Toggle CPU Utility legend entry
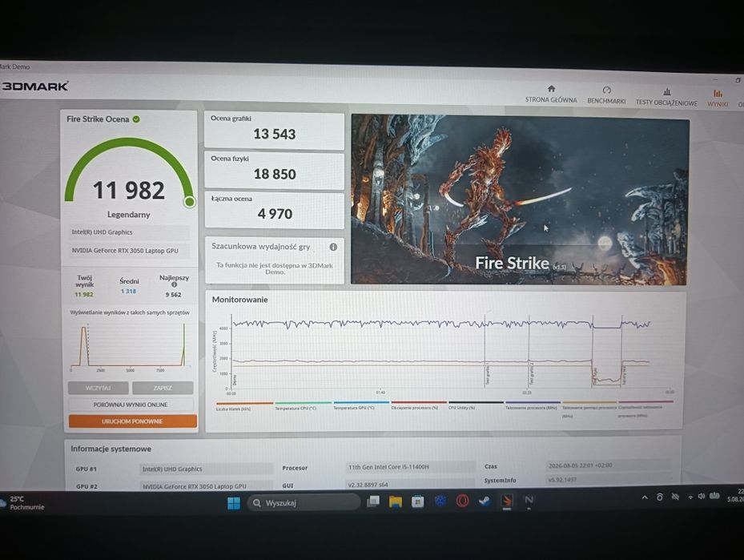The image size is (744, 560). (476, 405)
